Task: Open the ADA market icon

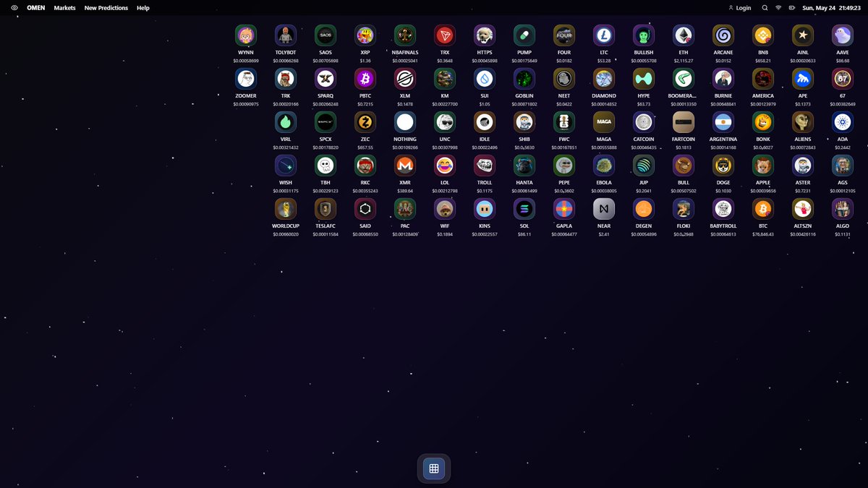Action: [843, 121]
